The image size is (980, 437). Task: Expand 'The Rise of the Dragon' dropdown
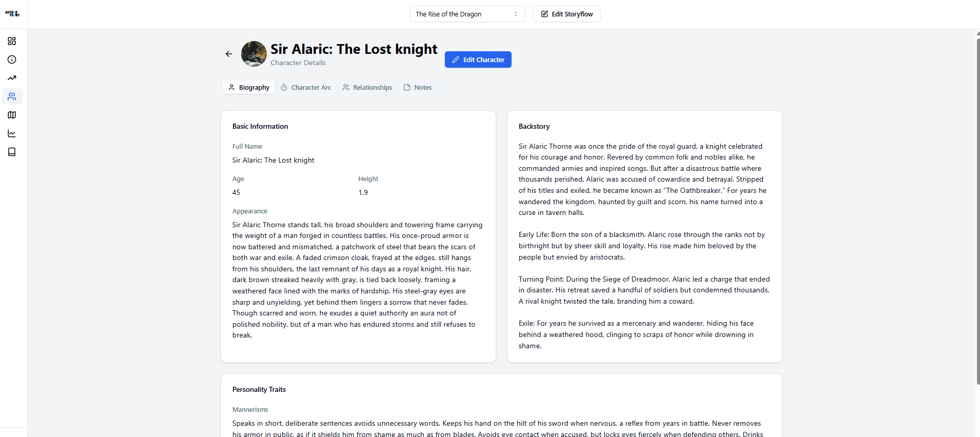pos(467,14)
